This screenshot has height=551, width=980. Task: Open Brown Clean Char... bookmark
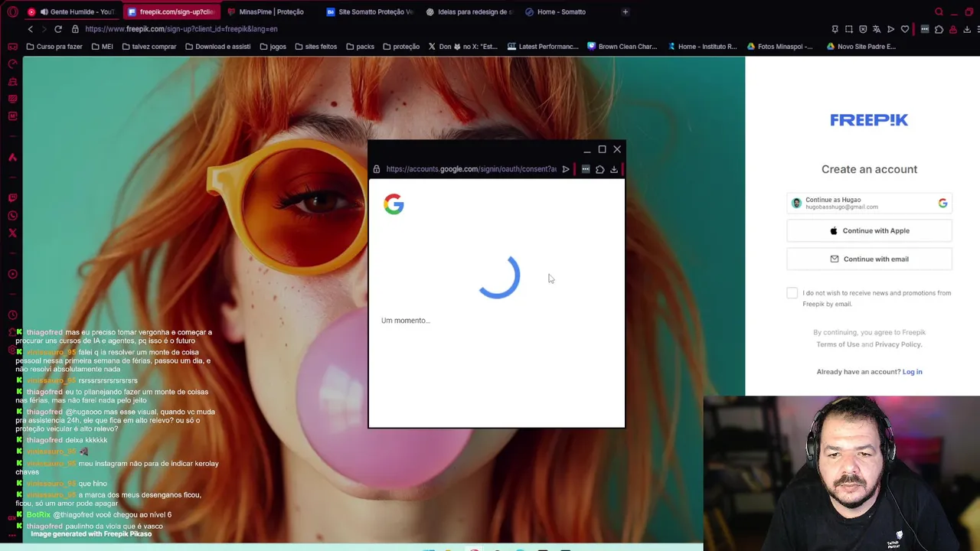tap(622, 47)
